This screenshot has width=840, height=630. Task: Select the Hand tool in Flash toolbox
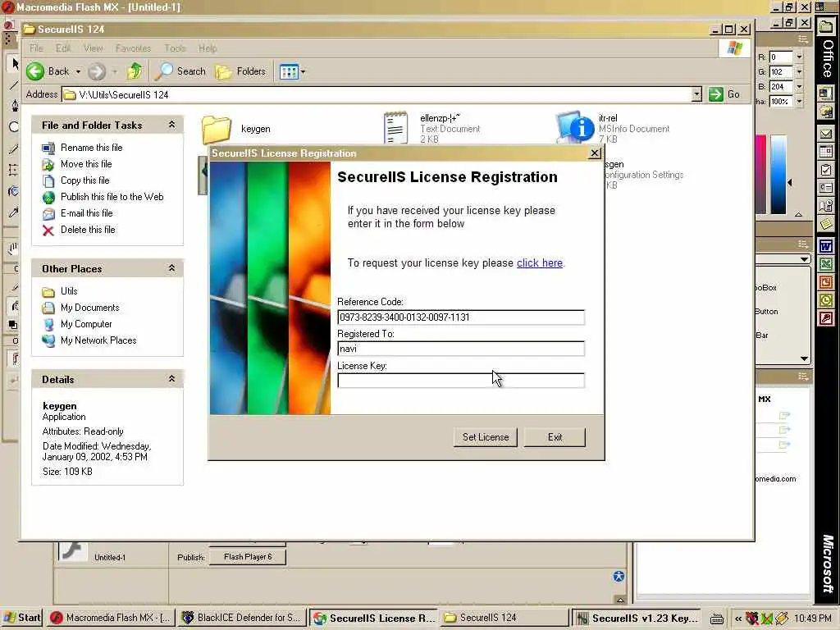[x=13, y=248]
